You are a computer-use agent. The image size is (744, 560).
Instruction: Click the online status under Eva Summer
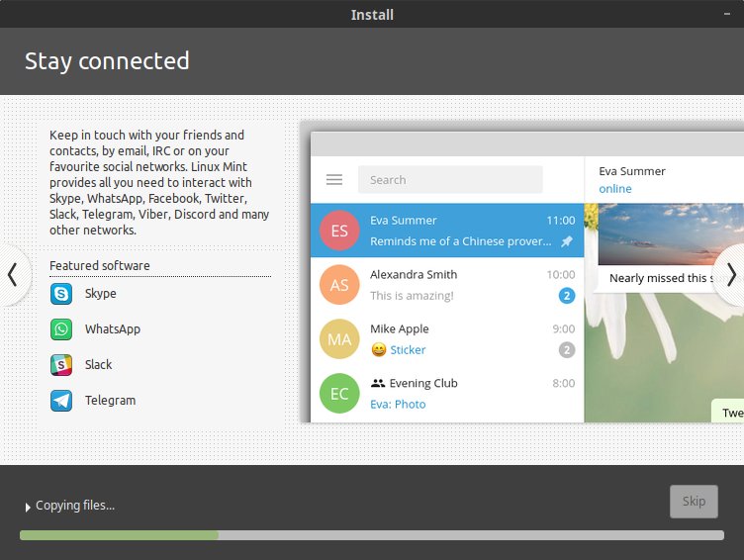point(615,189)
